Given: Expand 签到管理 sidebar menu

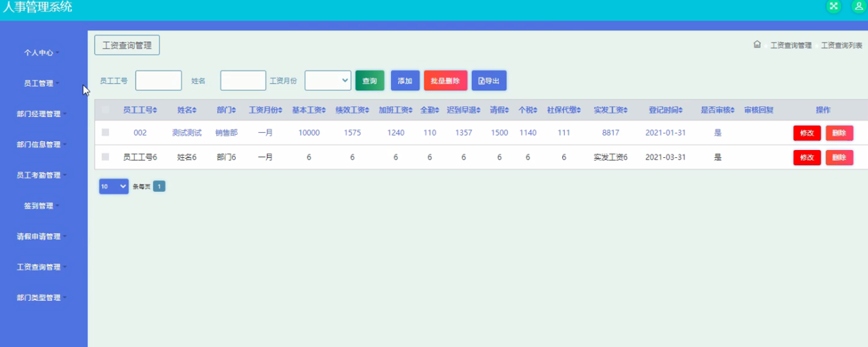Looking at the screenshot, I should pyautogui.click(x=41, y=206).
